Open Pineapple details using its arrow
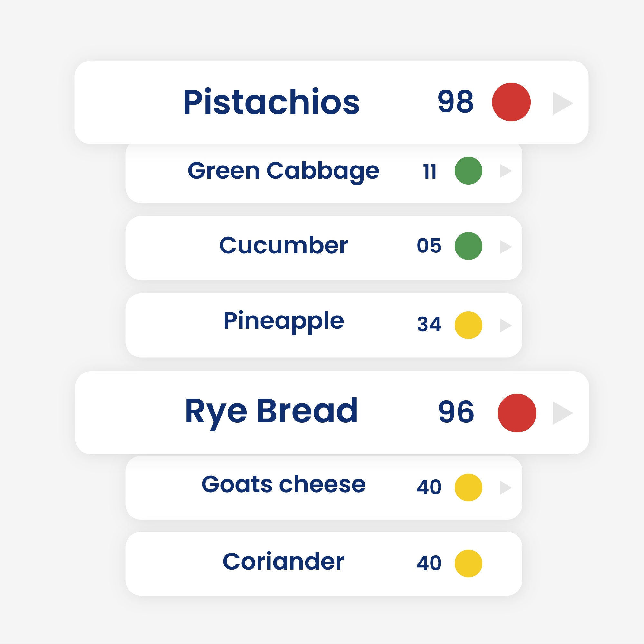Screen dimensions: 644x644 click(x=505, y=325)
